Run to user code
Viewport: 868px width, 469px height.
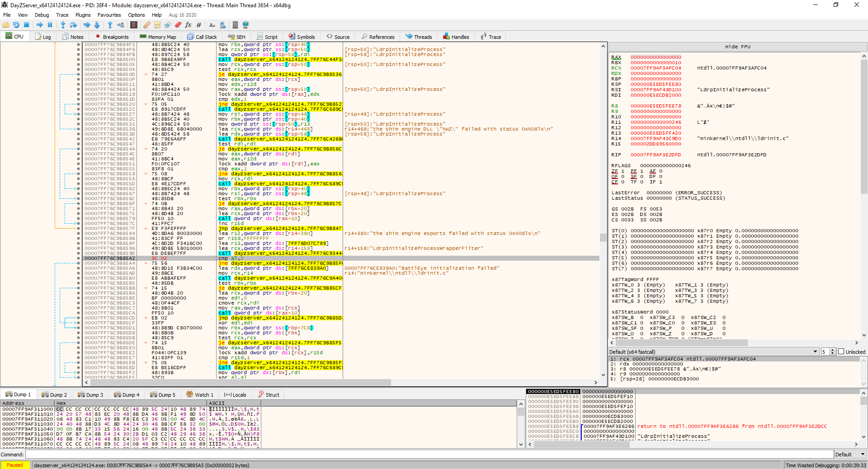click(x=120, y=25)
